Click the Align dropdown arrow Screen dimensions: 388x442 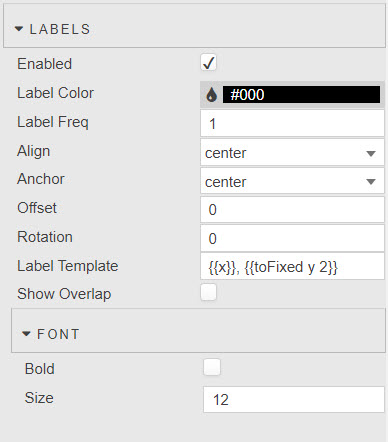[x=371, y=154]
